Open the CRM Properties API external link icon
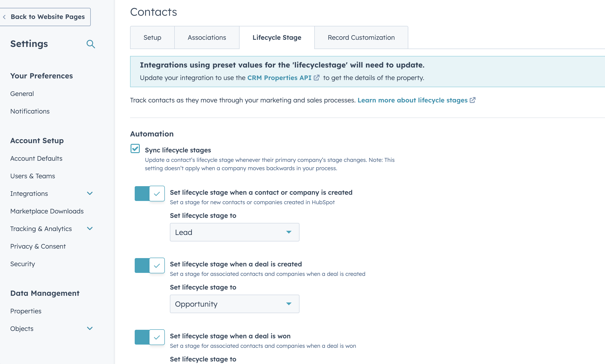The image size is (605, 364). click(317, 77)
